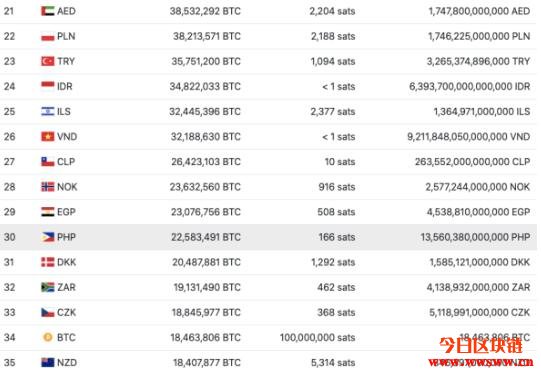Click the 100,000,000 sats value for BTC

(x=317, y=337)
